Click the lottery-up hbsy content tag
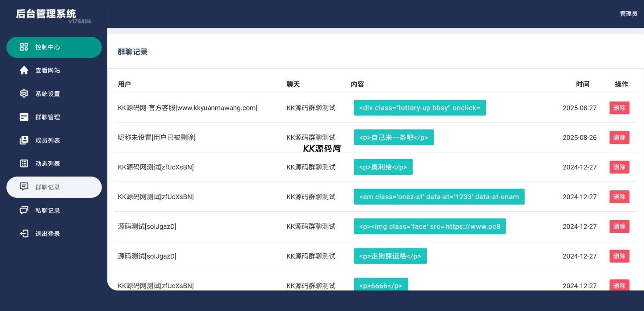The image size is (644, 311). [419, 108]
